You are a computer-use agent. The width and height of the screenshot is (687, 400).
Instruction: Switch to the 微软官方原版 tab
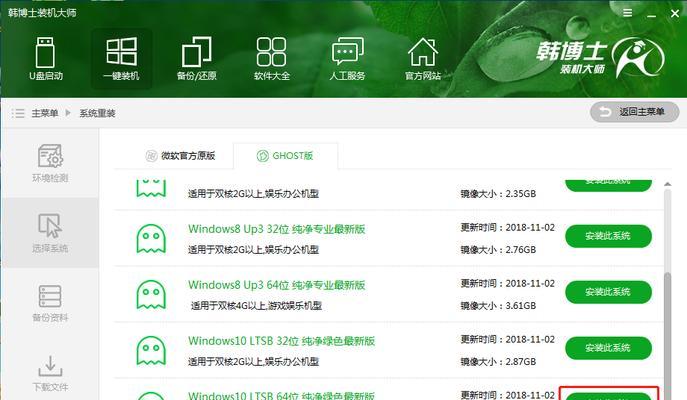181,156
